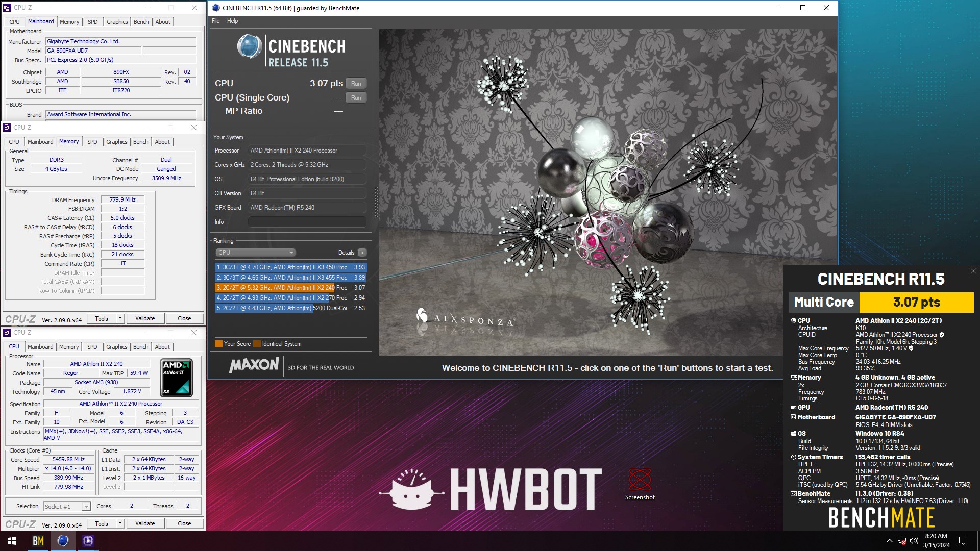Click Motherboard section icon in BenchMate panel

(793, 417)
